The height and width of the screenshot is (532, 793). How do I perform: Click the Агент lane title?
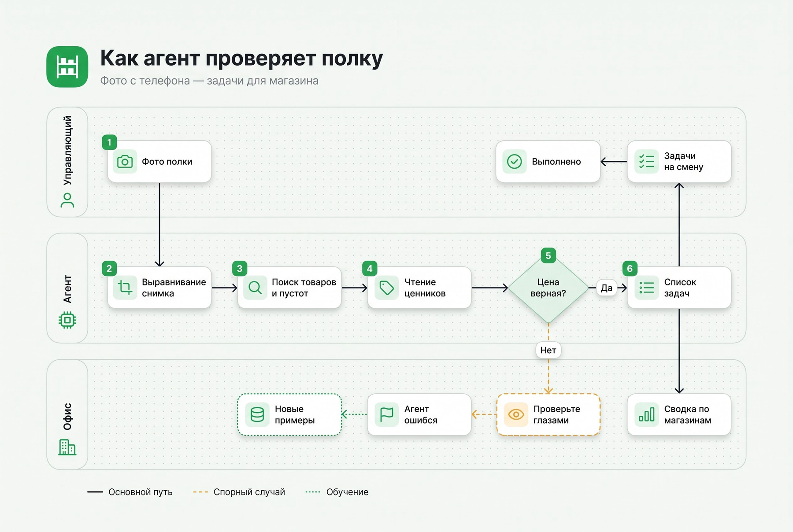pos(67,289)
